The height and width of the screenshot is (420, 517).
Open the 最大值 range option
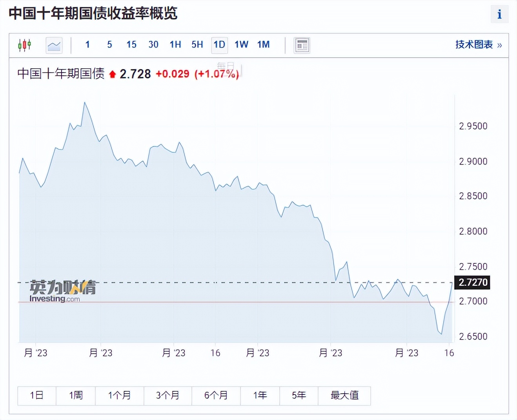click(x=344, y=396)
